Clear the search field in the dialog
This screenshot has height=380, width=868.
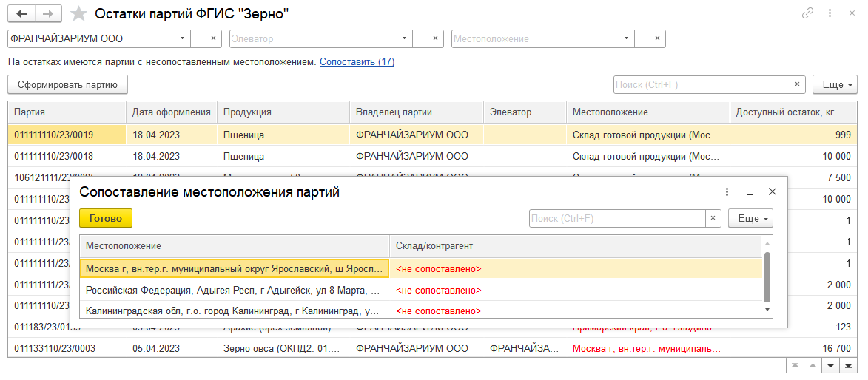pos(713,219)
